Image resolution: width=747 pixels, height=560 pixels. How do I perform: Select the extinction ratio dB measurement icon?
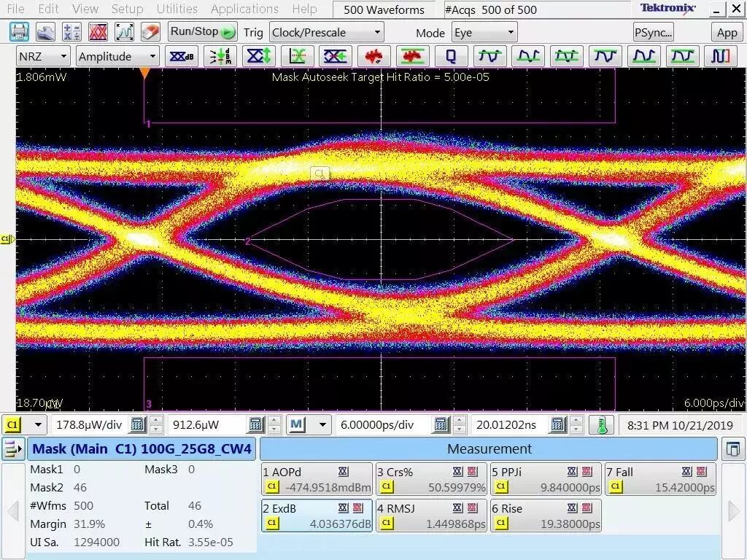coord(182,56)
